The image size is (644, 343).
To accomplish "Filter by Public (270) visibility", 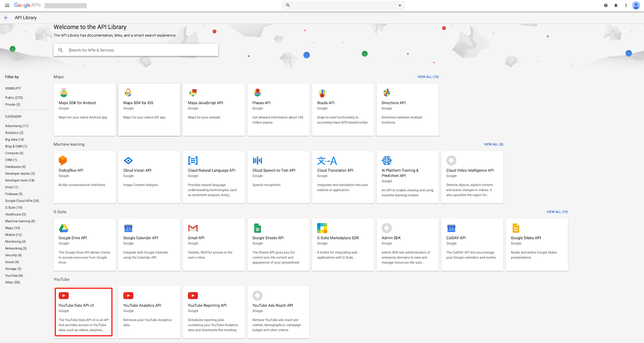I will (14, 98).
